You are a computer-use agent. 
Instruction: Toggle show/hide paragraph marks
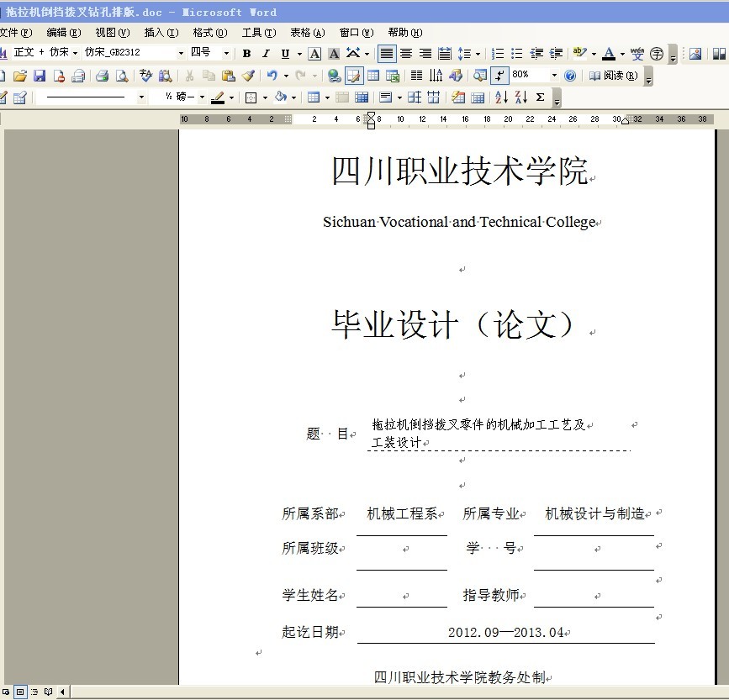pyautogui.click(x=499, y=76)
